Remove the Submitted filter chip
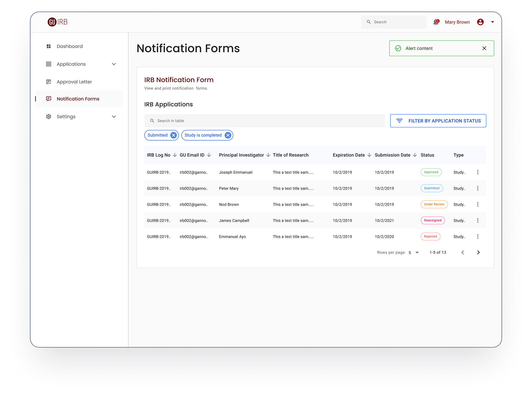Viewport: 532px width, 396px height. point(174,135)
